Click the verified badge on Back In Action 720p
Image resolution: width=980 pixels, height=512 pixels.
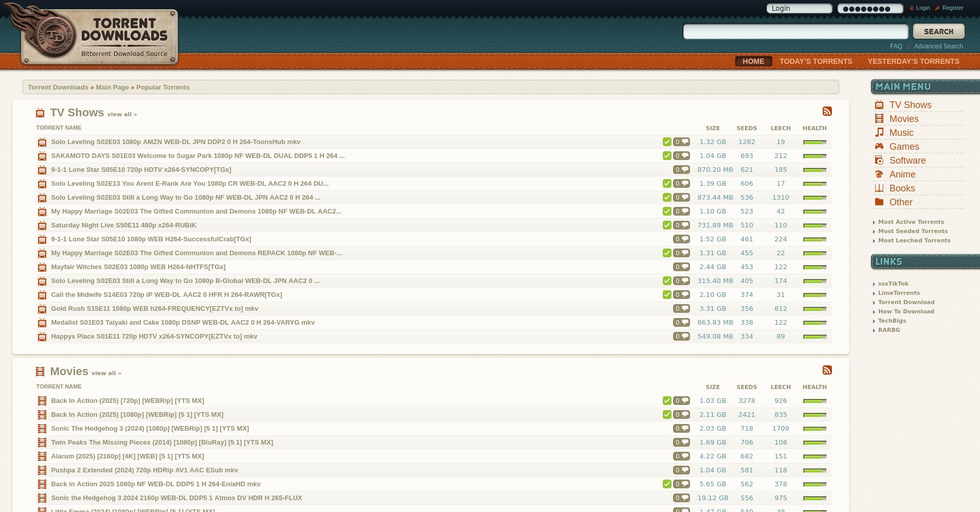tap(667, 400)
